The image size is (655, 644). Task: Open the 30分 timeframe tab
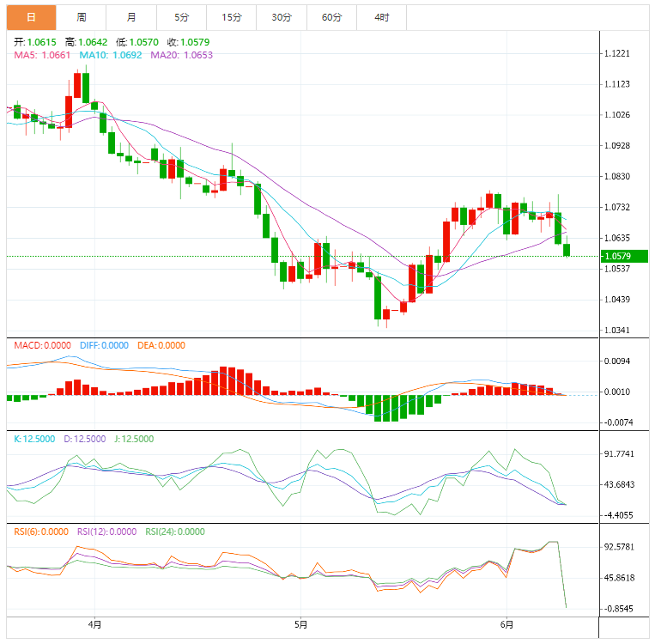pos(282,17)
